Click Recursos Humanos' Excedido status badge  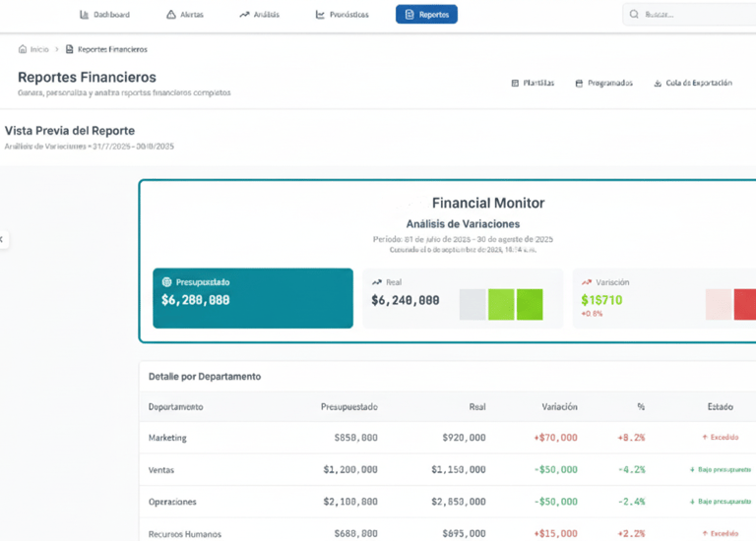click(721, 533)
